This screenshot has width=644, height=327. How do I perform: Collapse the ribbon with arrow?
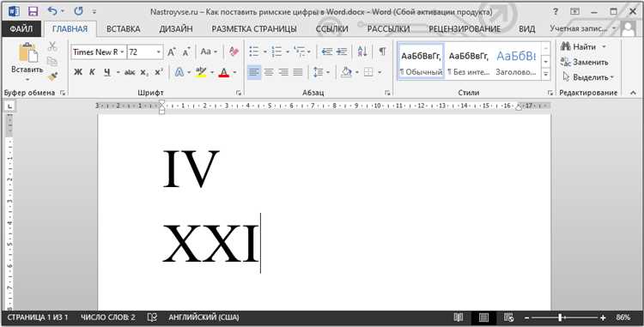[x=633, y=94]
